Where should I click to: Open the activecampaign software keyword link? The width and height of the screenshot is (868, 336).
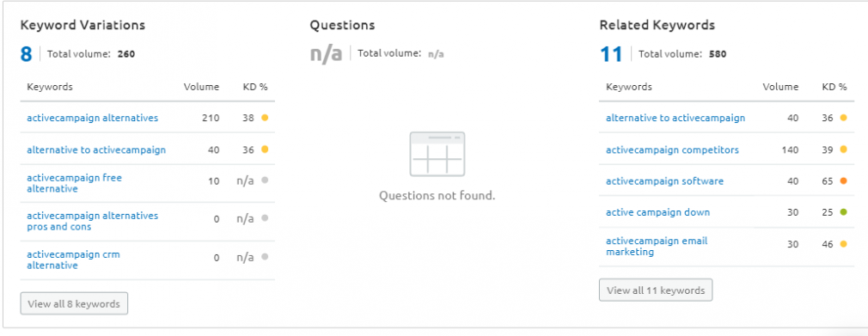[664, 181]
